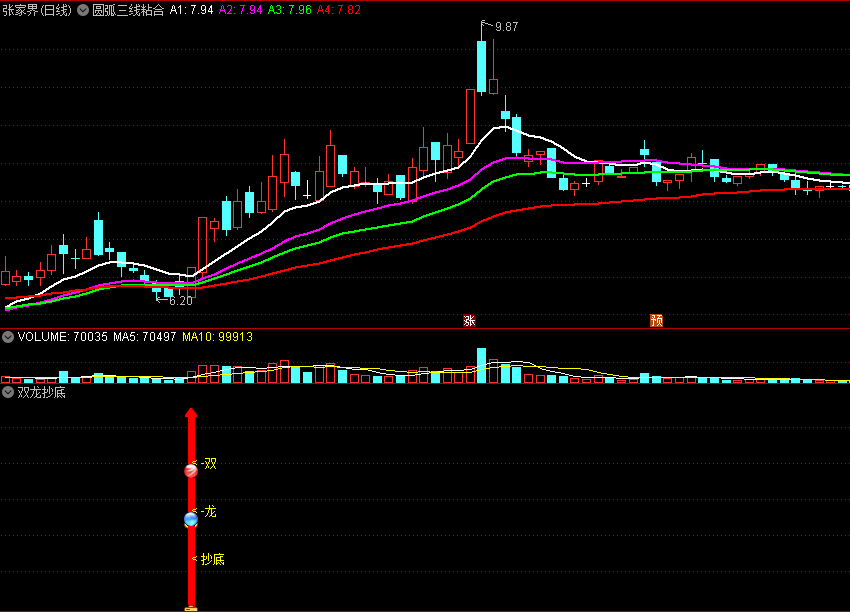Select the A1: 7.94 white line value

191,10
